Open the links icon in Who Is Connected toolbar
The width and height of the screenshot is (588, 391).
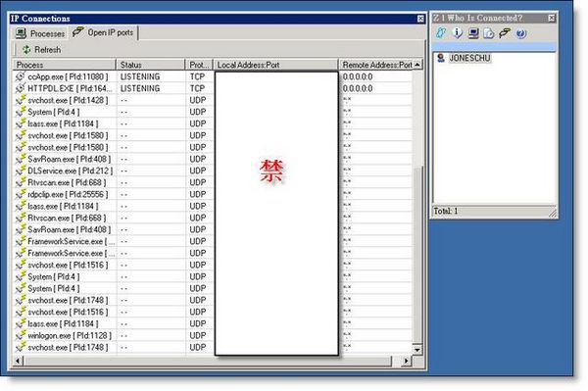point(441,33)
